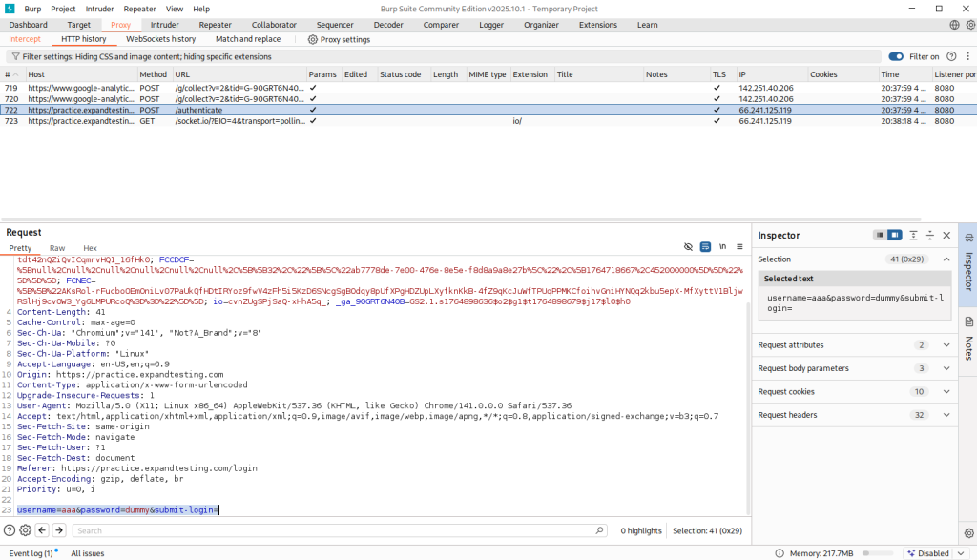
Task: Toggle hiding non-printable characters icon
Action: tap(688, 246)
